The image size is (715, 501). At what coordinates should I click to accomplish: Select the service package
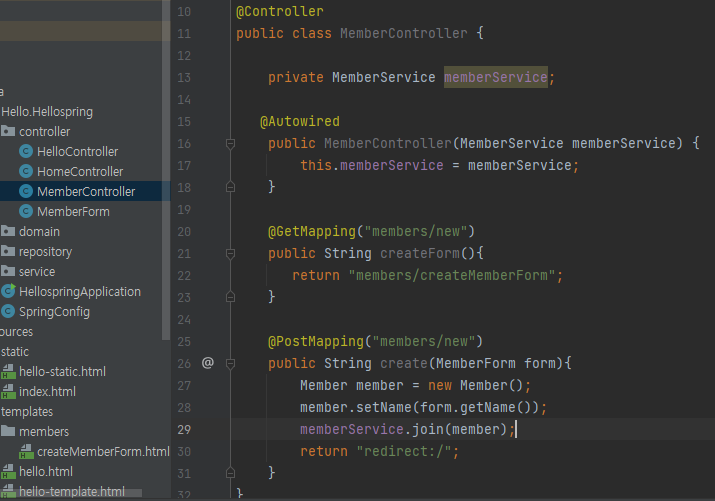[x=37, y=272]
